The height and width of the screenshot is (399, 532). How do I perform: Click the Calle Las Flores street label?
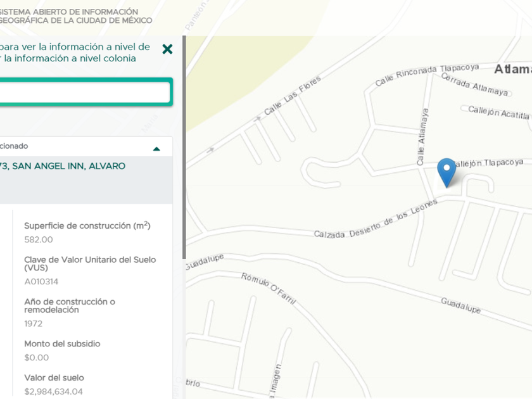click(x=292, y=96)
